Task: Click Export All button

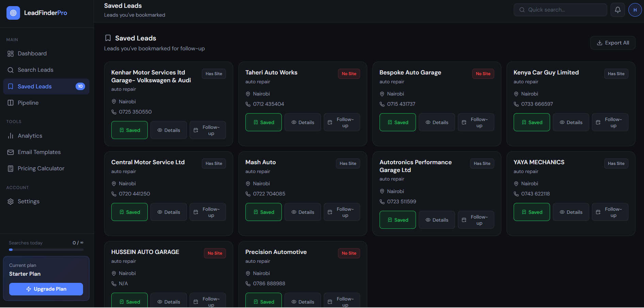Action: (x=613, y=43)
